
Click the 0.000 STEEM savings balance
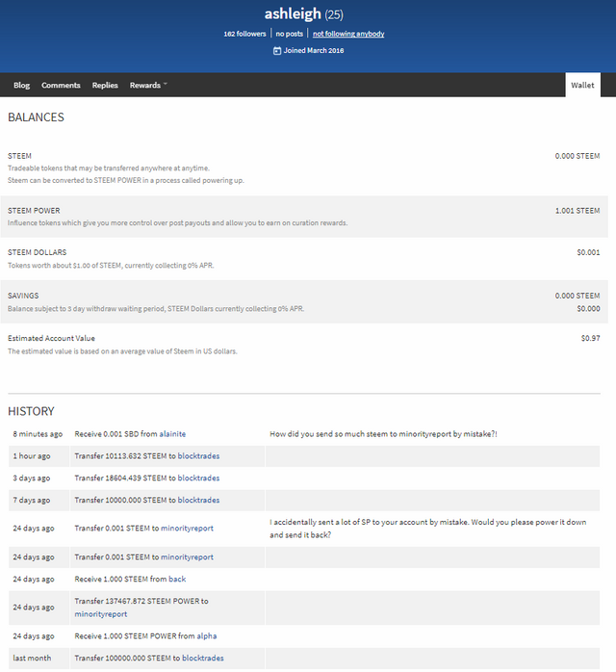tap(577, 296)
